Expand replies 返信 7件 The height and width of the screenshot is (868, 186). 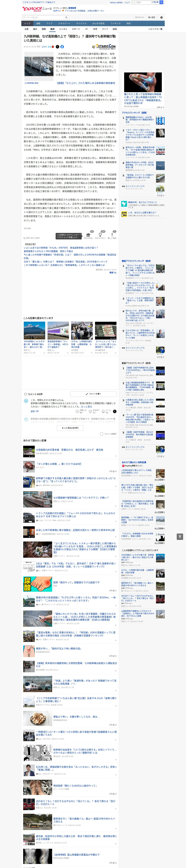click(x=34, y=411)
